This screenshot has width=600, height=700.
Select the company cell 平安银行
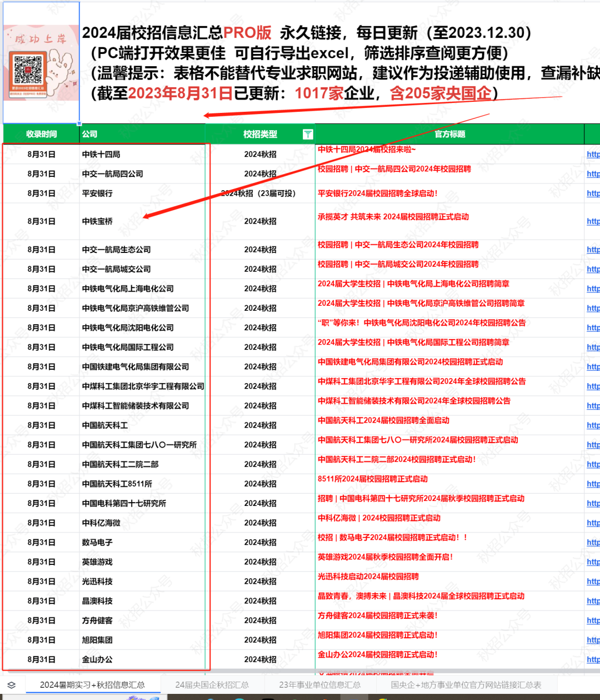142,193
